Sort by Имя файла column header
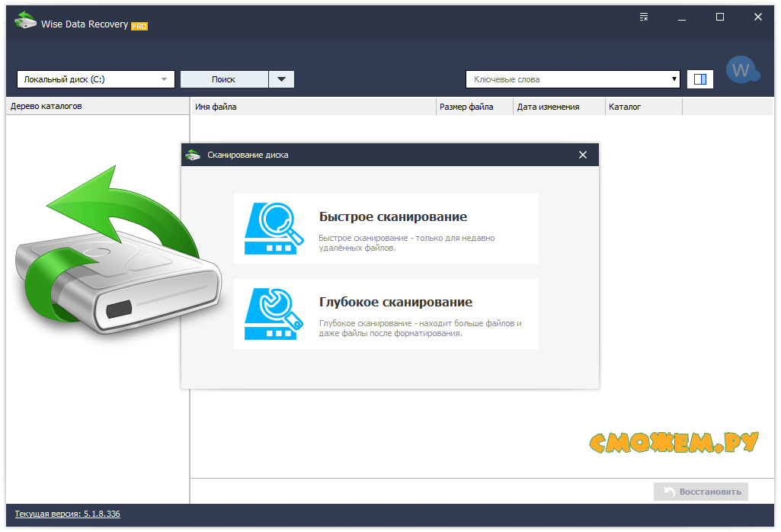 [x=313, y=107]
